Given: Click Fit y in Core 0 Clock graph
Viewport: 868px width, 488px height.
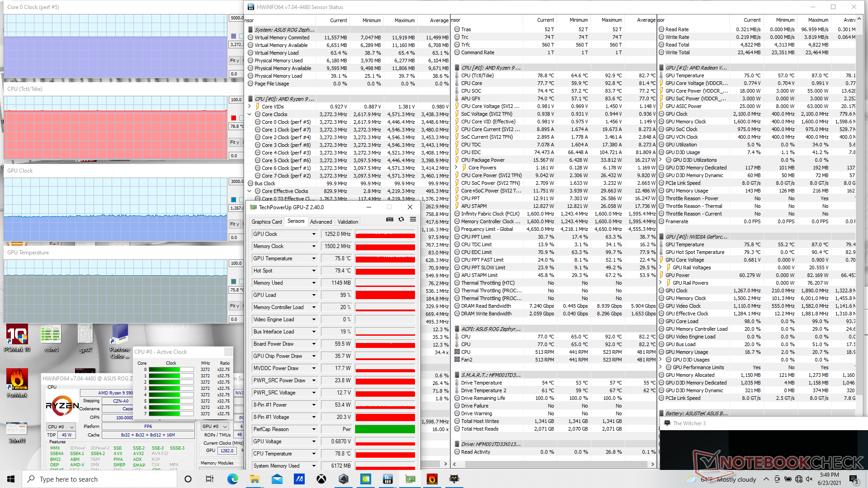Looking at the screenshot, I should 235,61.
